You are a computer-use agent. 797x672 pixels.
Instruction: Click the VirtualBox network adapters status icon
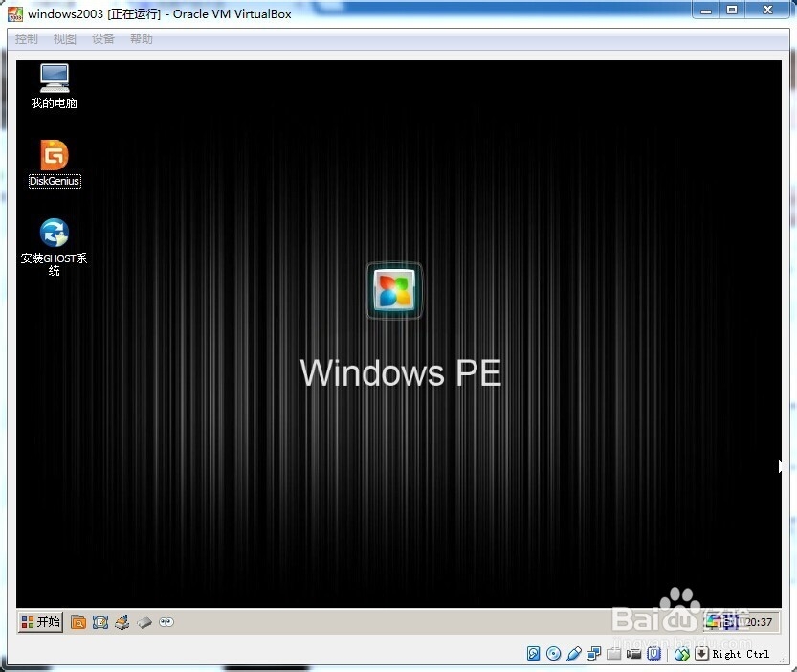[x=593, y=653]
